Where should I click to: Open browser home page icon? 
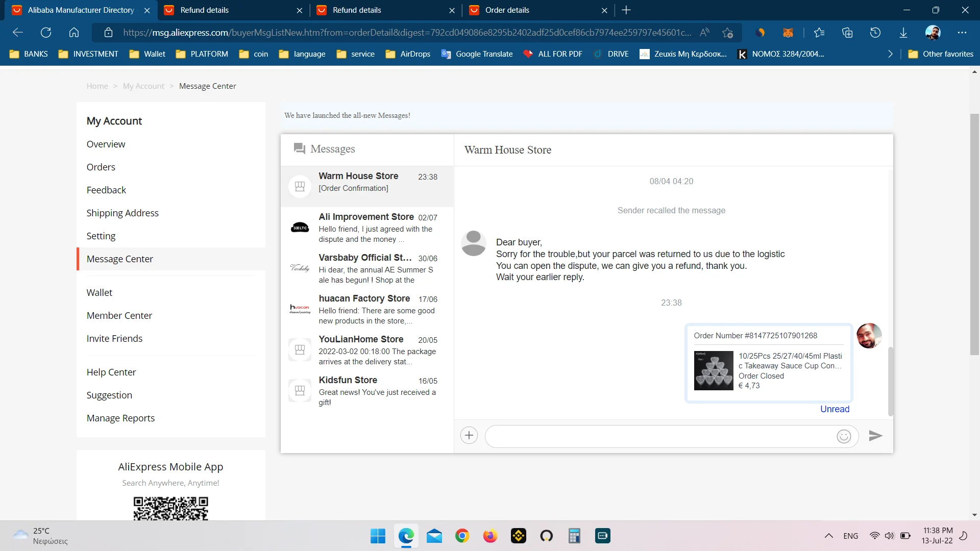[x=74, y=33]
